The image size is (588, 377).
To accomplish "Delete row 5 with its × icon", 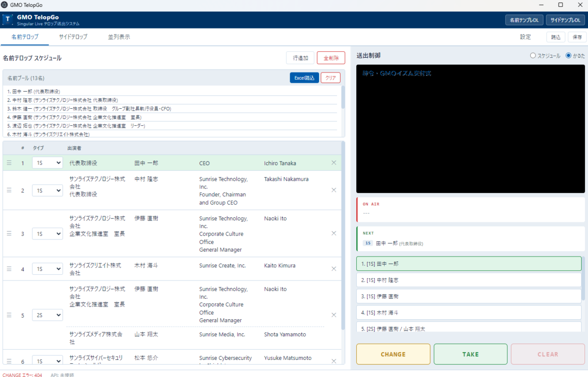I will click(334, 315).
